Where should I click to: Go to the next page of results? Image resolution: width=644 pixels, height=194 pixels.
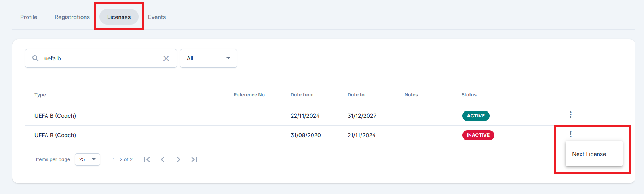[179, 159]
